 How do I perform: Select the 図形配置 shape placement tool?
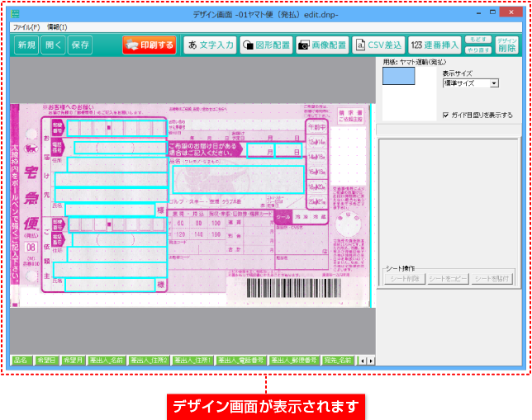coord(266,45)
